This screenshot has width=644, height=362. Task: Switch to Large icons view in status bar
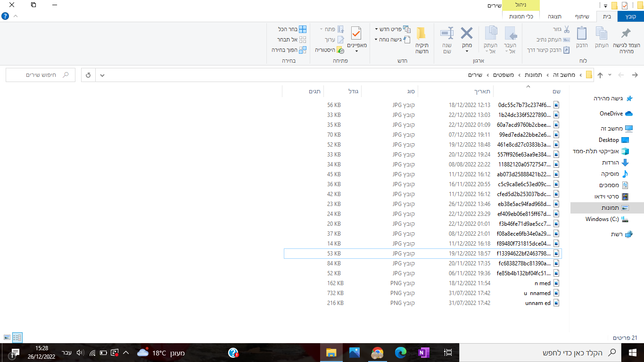[7, 337]
